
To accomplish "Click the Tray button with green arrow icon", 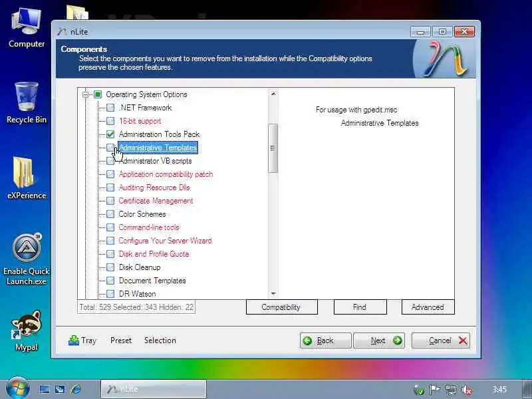I will [82, 340].
